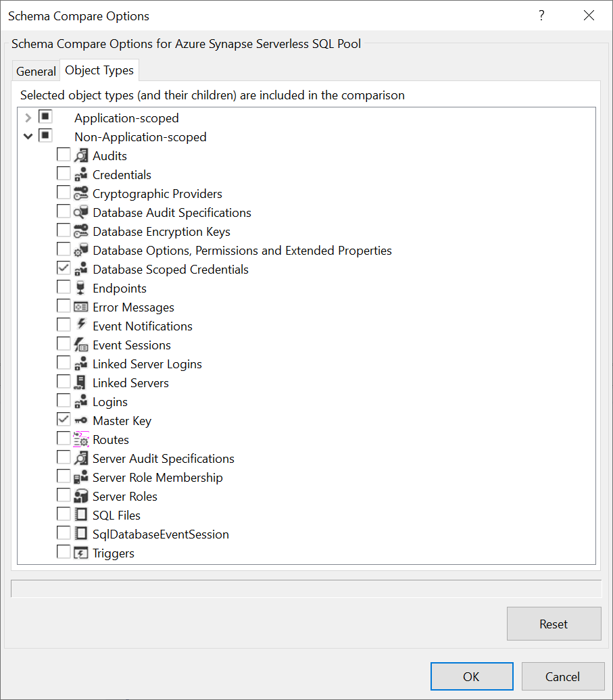Toggle the Application-scoped tri-state checkbox
Image resolution: width=613 pixels, height=700 pixels.
point(45,116)
